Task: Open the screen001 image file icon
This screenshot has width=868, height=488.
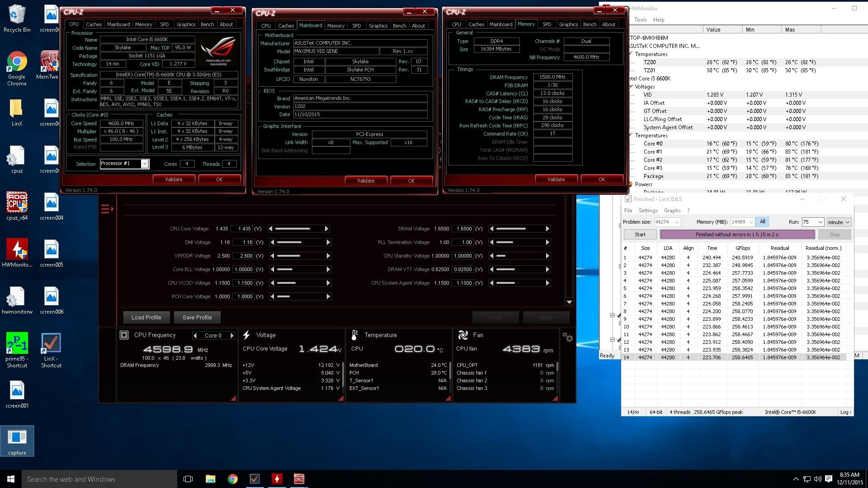Action: tap(17, 394)
